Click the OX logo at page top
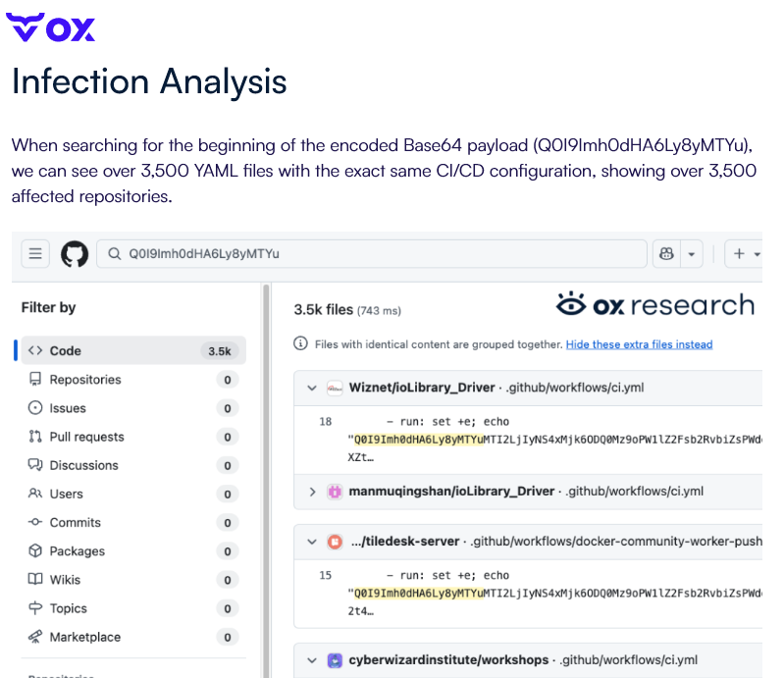 pos(50,27)
